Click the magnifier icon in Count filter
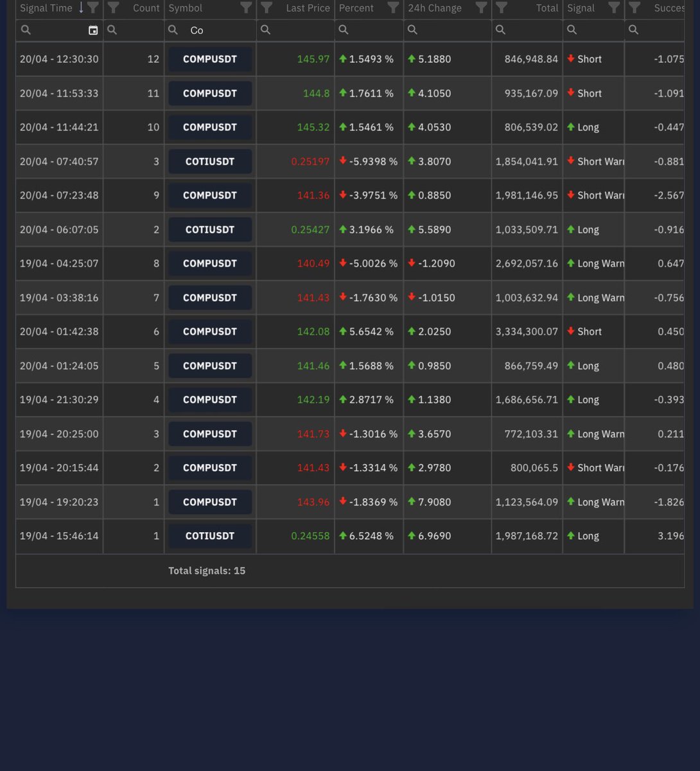The width and height of the screenshot is (700, 771). 112,30
